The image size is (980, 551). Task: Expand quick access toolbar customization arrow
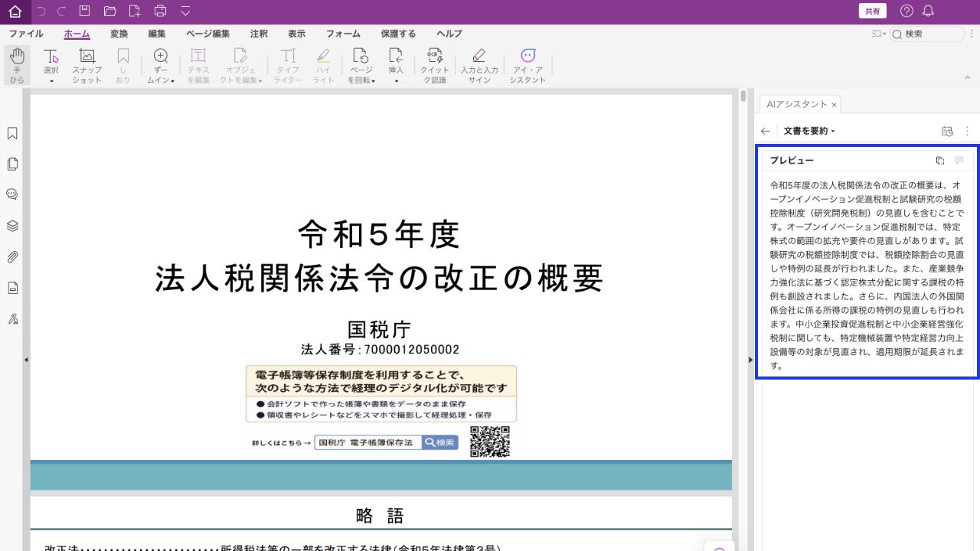(185, 11)
